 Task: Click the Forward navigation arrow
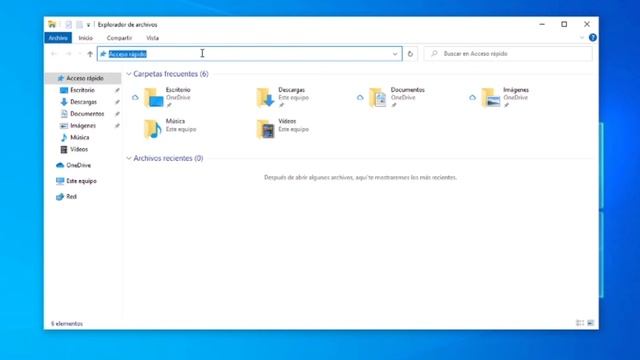pos(69,54)
